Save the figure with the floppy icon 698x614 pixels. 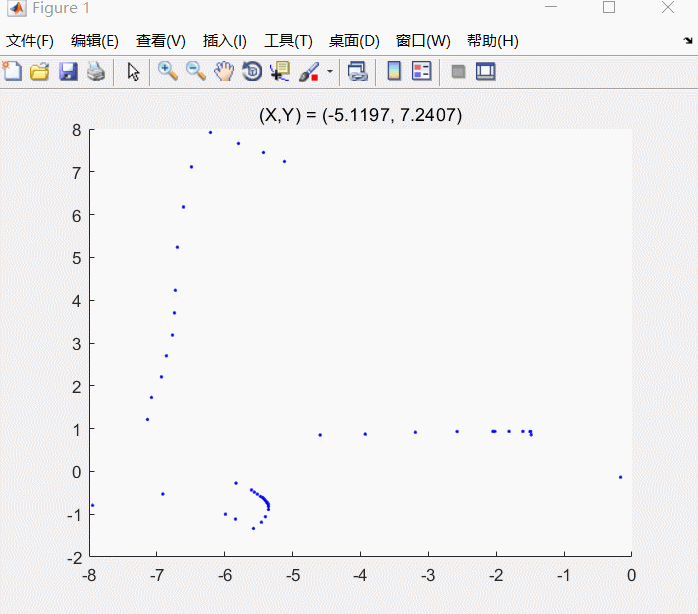[x=68, y=71]
